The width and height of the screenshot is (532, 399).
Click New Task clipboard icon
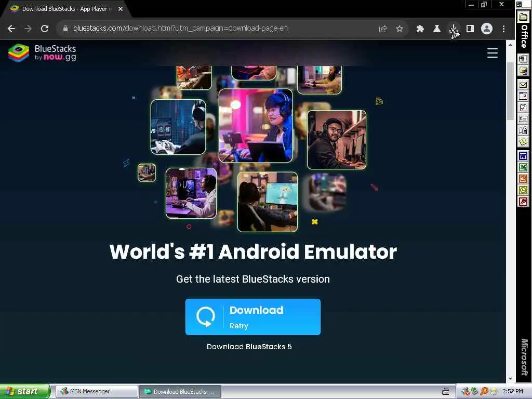point(523,108)
